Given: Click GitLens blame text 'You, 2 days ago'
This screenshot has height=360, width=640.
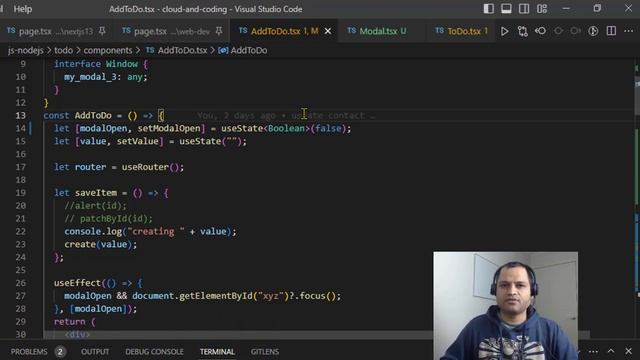Looking at the screenshot, I should tap(238, 116).
